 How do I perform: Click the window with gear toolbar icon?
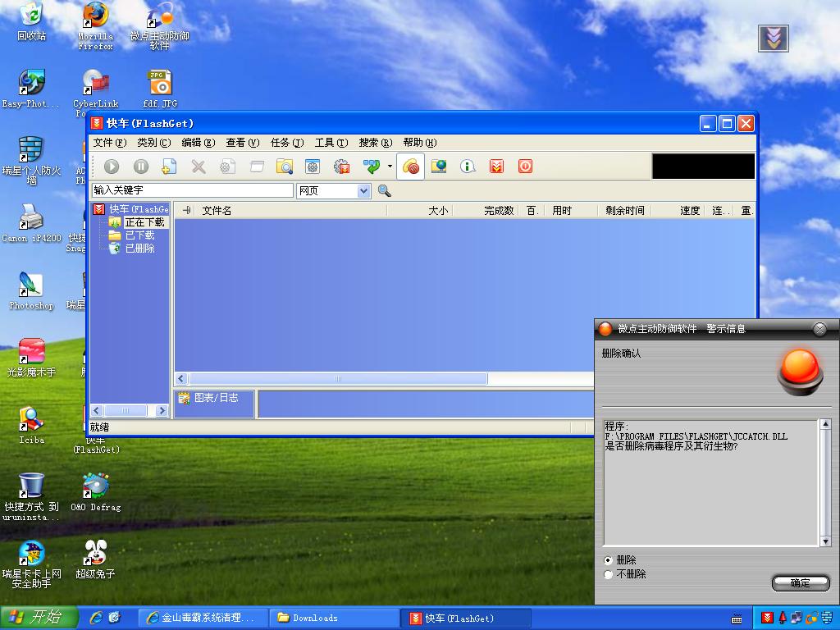[x=313, y=167]
